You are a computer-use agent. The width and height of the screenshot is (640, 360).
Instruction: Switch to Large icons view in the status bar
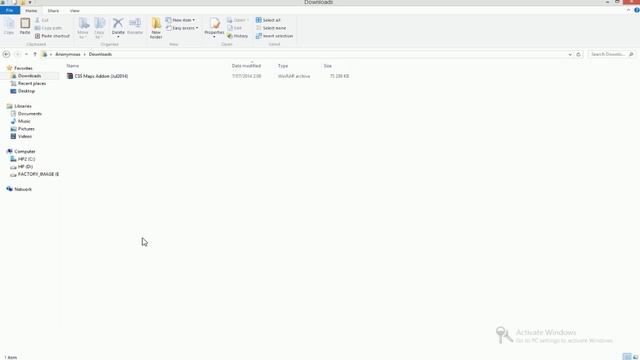[x=636, y=357]
